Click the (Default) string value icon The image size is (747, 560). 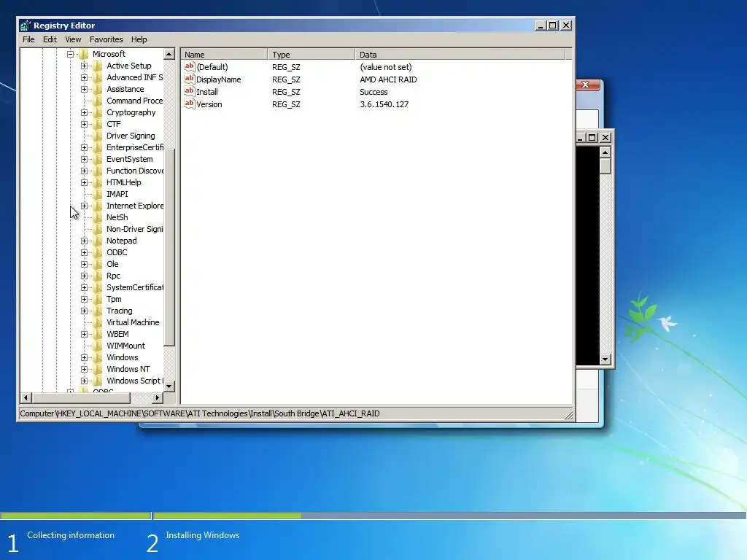pos(190,66)
